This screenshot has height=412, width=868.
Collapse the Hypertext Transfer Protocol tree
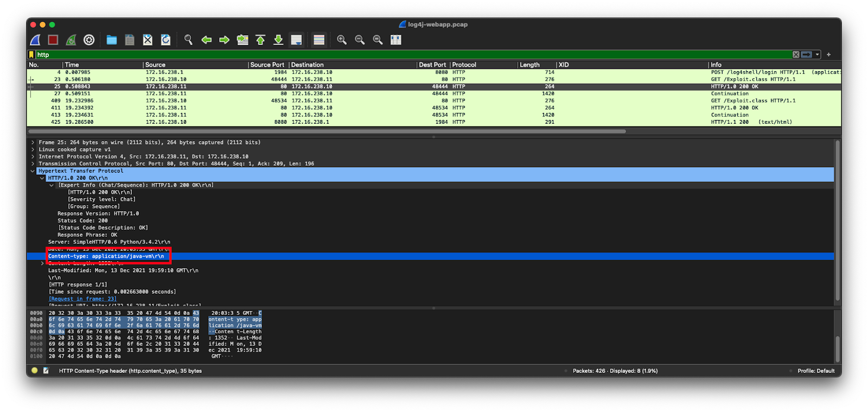point(33,171)
